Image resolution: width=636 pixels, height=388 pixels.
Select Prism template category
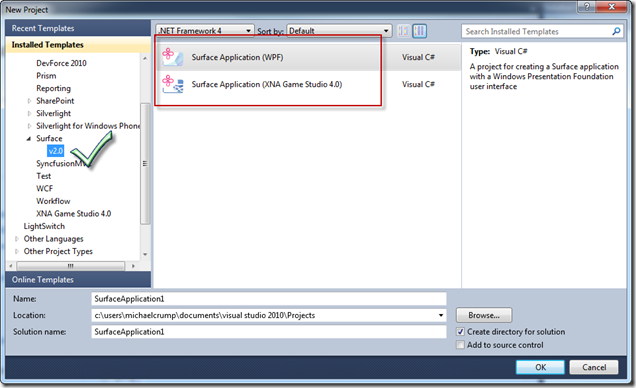46,76
